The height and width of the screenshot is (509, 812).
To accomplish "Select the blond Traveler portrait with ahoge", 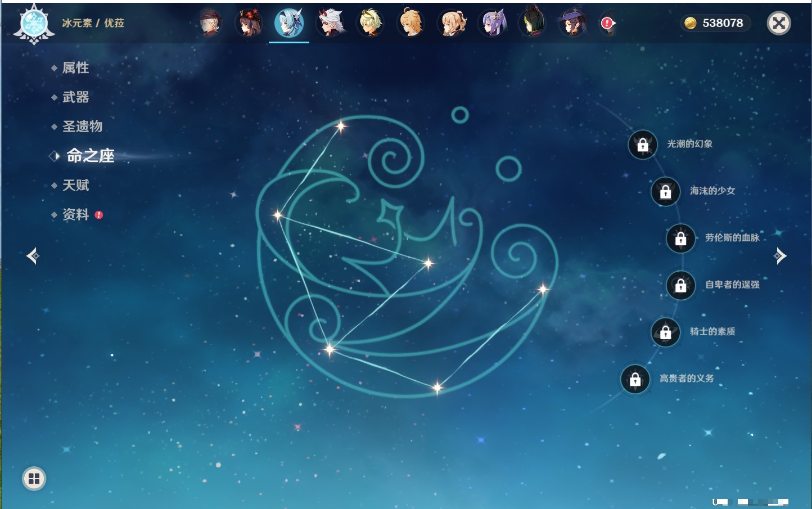I will click(x=411, y=23).
